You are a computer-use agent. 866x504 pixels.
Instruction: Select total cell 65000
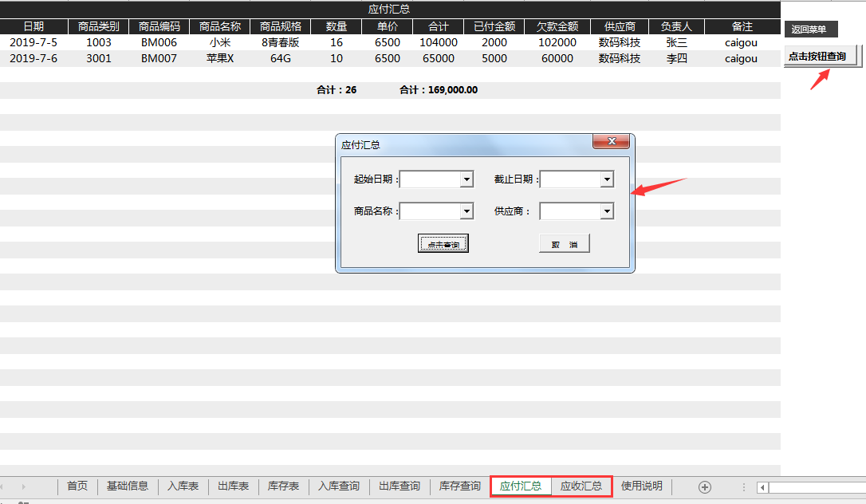[439, 58]
